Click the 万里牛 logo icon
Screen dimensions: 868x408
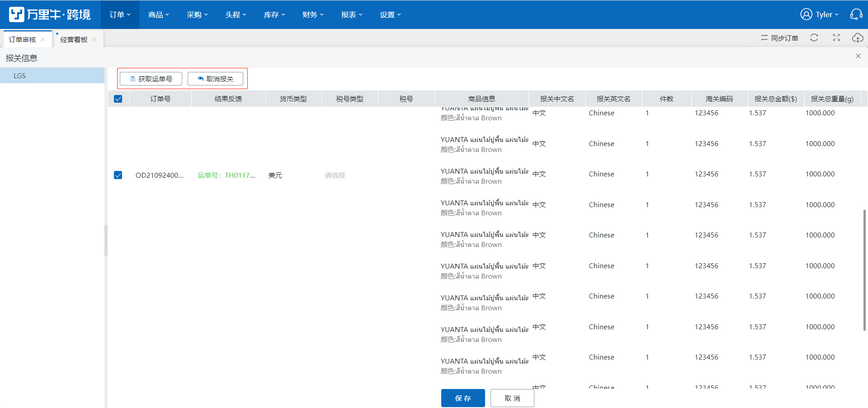(17, 14)
